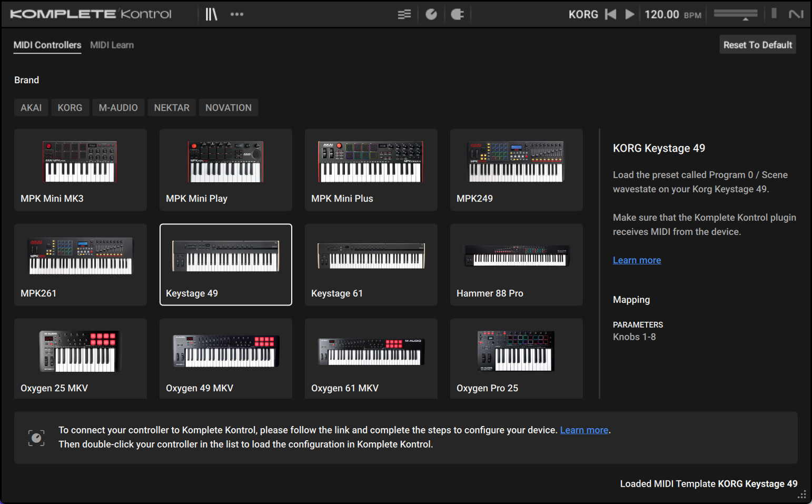Click the rewind to start button
Screen dimensions: 812x504
click(611, 14)
